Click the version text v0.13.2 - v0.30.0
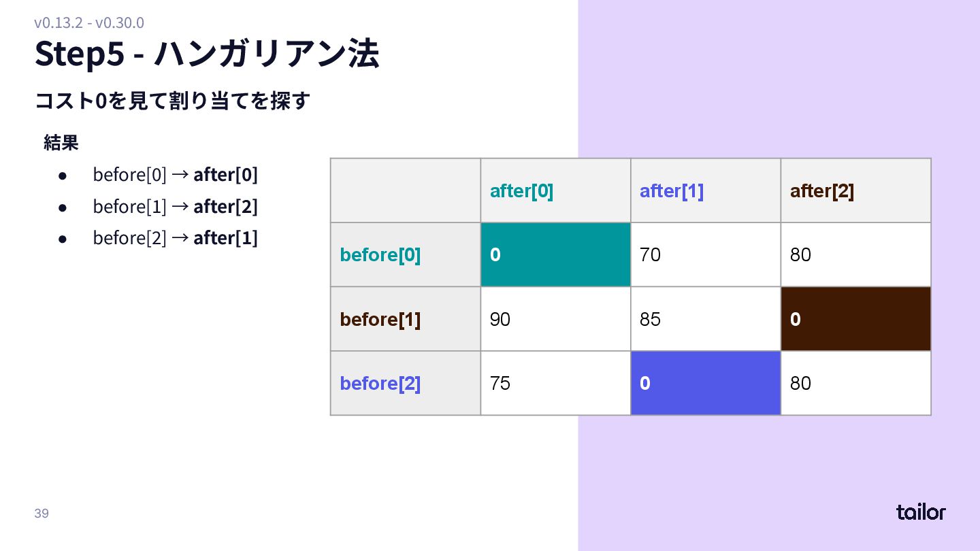 [89, 22]
